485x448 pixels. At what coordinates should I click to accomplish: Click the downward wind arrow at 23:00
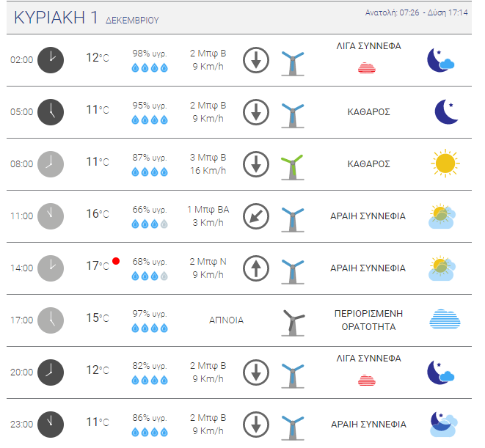tap(256, 424)
